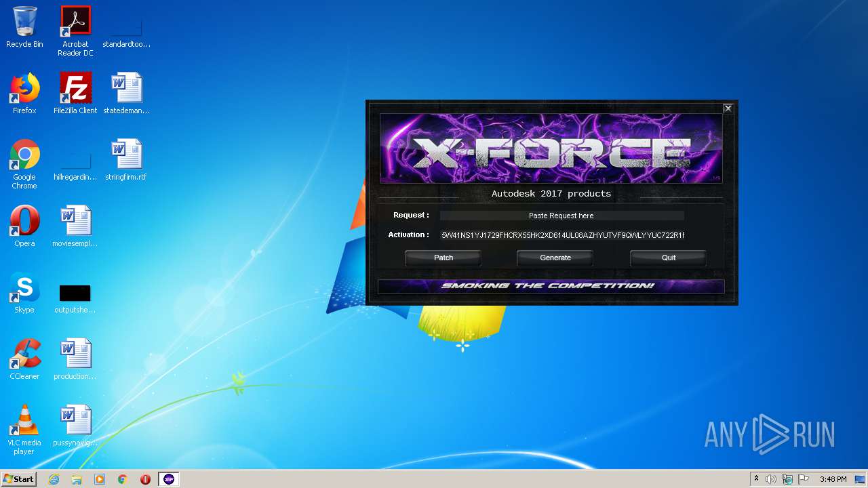Click Chrome icon in taskbar
This screenshot has width=868, height=488.
(123, 479)
